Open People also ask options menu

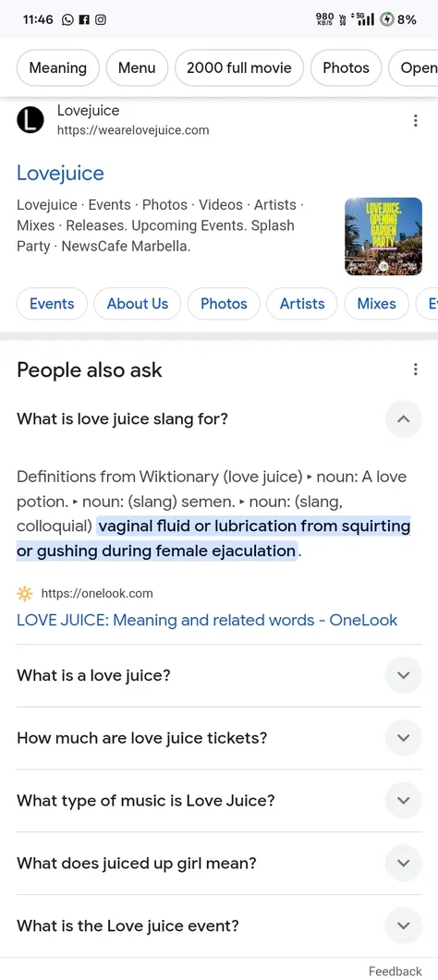click(x=416, y=369)
